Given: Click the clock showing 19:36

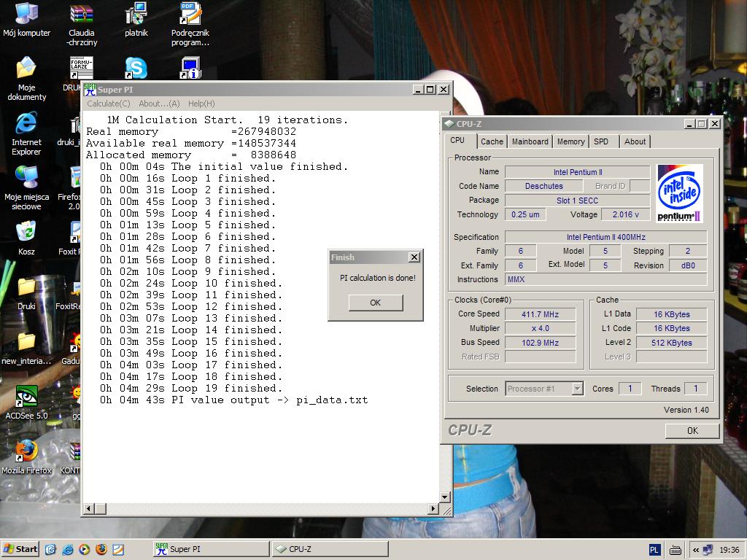Looking at the screenshot, I should (729, 550).
